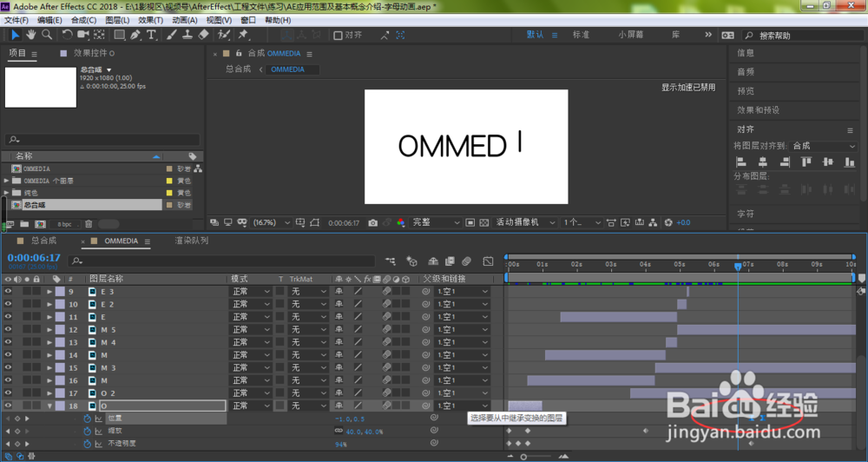The width and height of the screenshot is (868, 462).
Task: Hide layer M 5 with eye icon
Action: pos(8,330)
